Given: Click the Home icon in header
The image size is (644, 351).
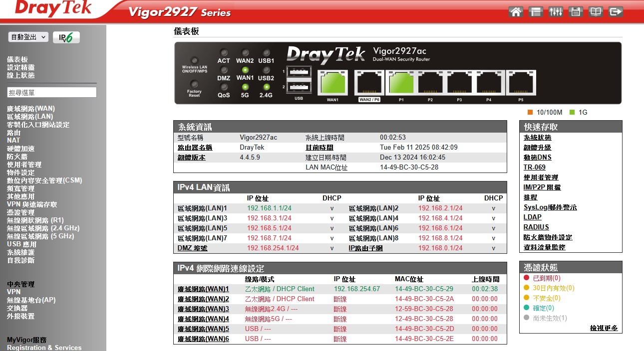Looking at the screenshot, I should coord(516,12).
